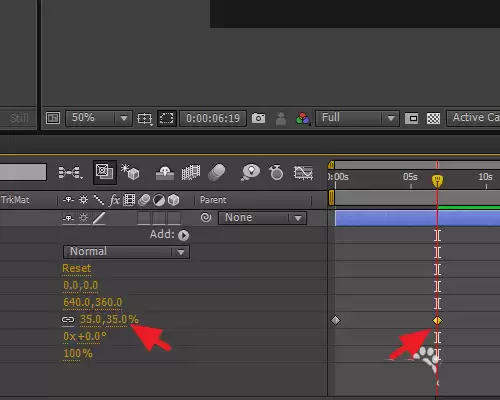
Task: Toggle the transparency grid checkerboard
Action: [433, 118]
